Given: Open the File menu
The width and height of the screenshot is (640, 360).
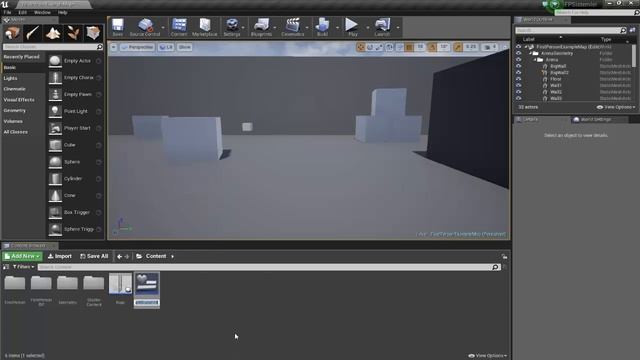Looking at the screenshot, I should point(7,13).
